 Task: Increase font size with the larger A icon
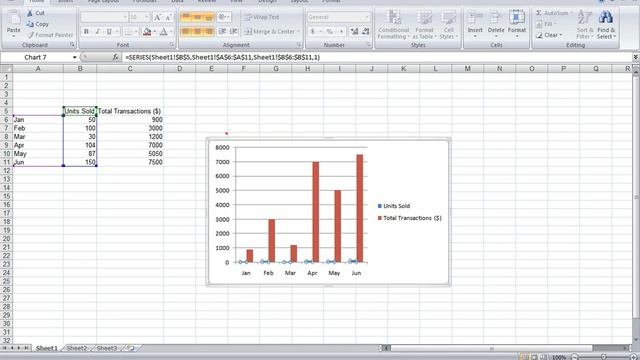pos(157,17)
